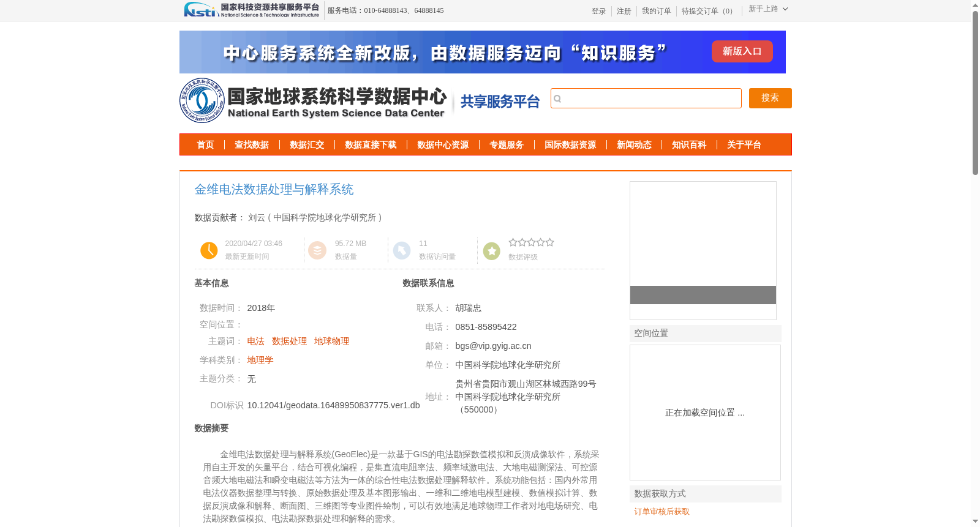The height and width of the screenshot is (527, 980).
Task: Click the 数据获取方式 sidebar header
Action: click(x=706, y=494)
